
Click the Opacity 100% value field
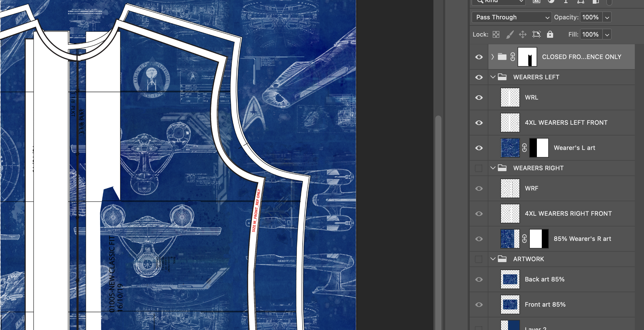point(591,18)
